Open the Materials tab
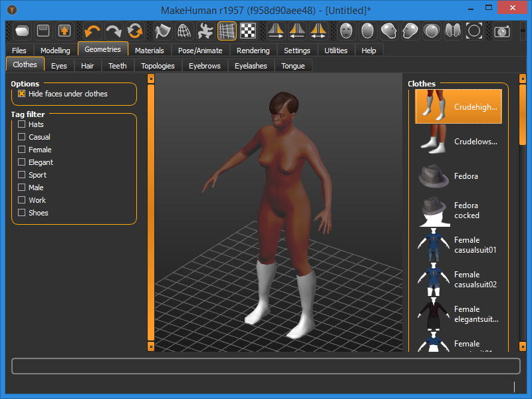 coord(149,51)
